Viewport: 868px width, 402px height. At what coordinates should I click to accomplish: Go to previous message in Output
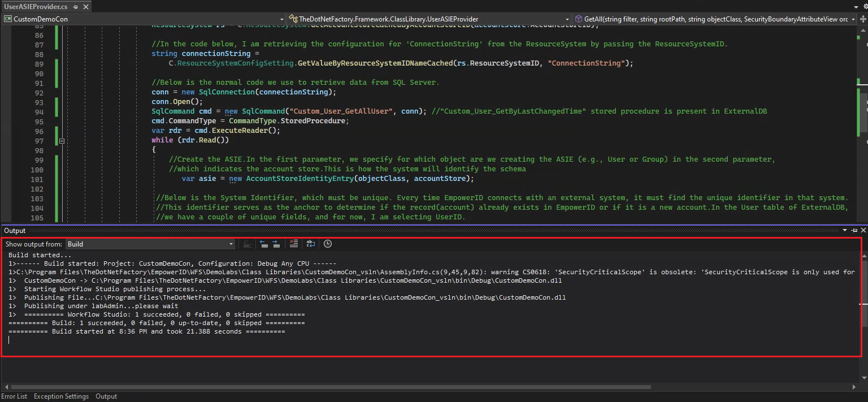click(264, 244)
